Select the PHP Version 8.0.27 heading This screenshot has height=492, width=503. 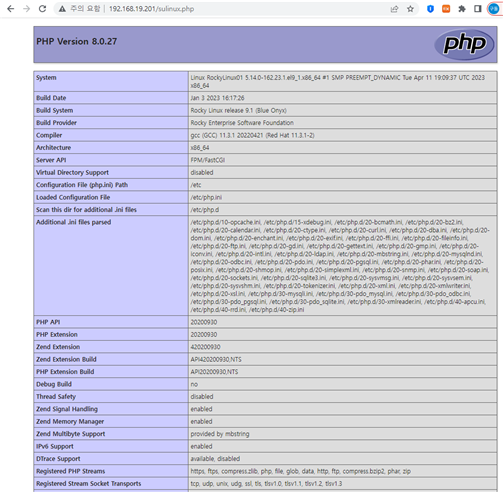point(77,42)
